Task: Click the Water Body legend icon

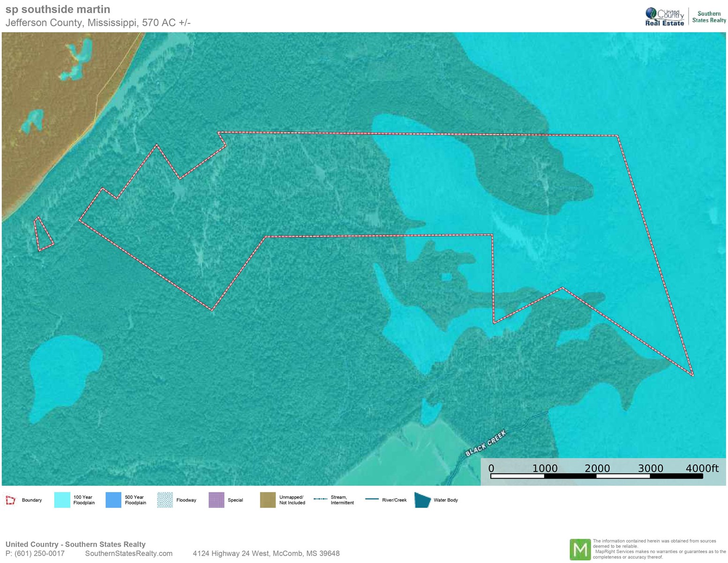Action: pos(422,500)
